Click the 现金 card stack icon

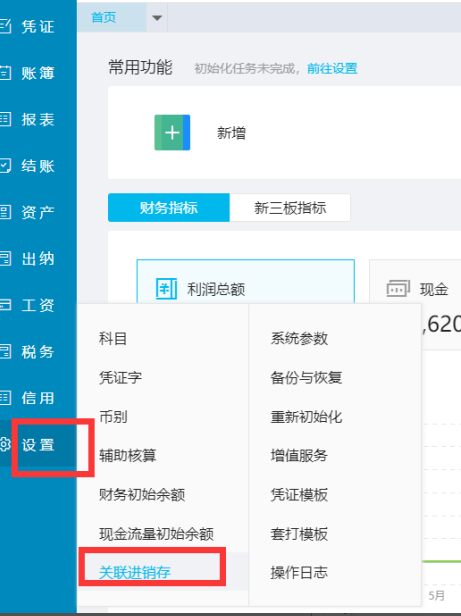point(398,289)
